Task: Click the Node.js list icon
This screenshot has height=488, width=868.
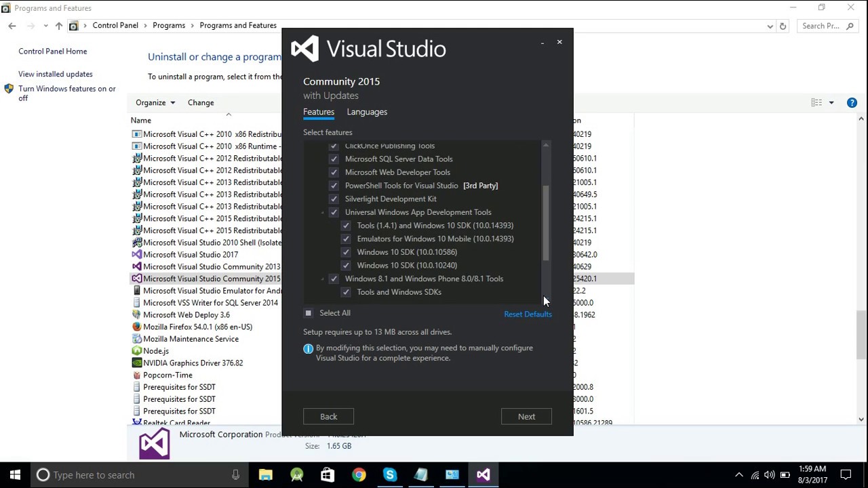Action: 137,351
